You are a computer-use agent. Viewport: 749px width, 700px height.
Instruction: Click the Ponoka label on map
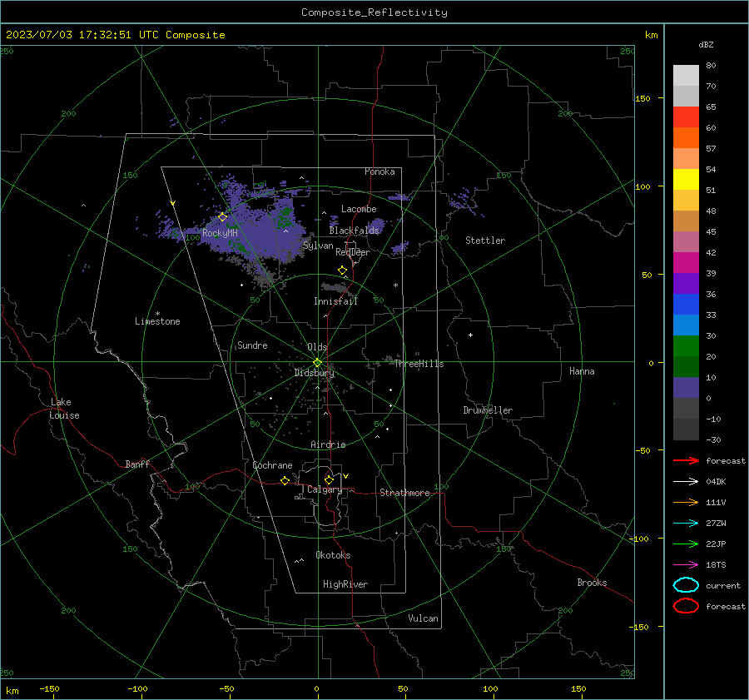click(379, 171)
